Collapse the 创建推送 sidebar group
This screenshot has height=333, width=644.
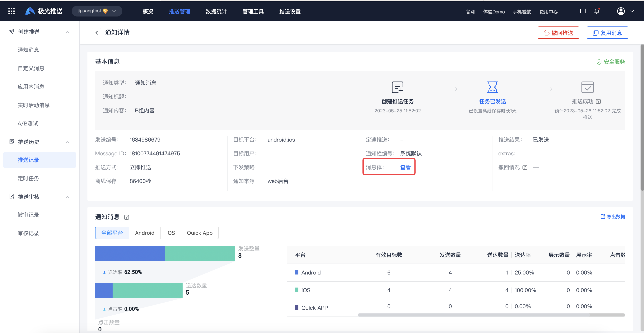click(67, 32)
